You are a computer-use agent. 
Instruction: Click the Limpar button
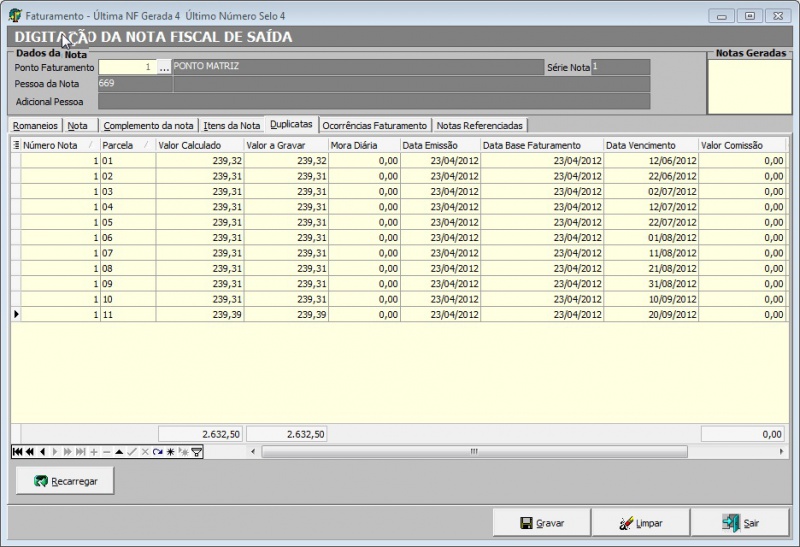(639, 523)
